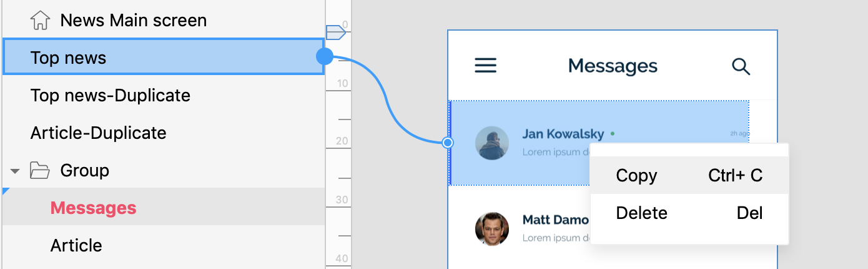Viewport: 868px width, 269px height.
Task: Open the hamburger menu in the Messages screen
Action: pyautogui.click(x=486, y=66)
